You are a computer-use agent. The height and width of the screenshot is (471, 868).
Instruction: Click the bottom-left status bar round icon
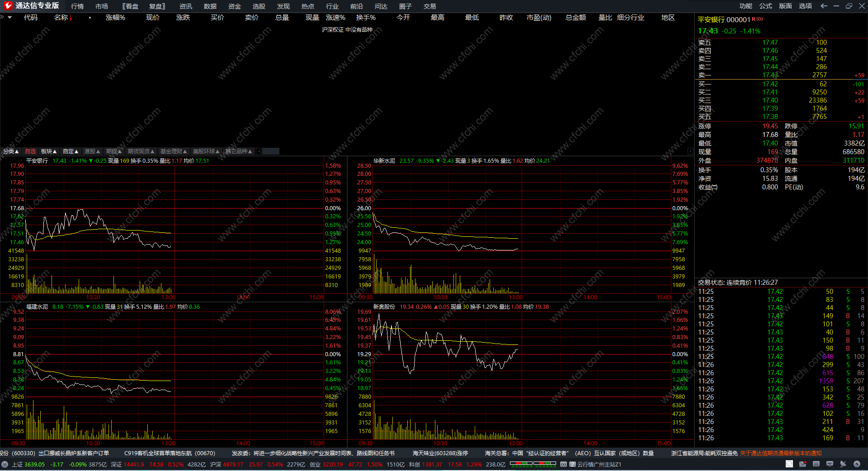pyautogui.click(x=5, y=464)
